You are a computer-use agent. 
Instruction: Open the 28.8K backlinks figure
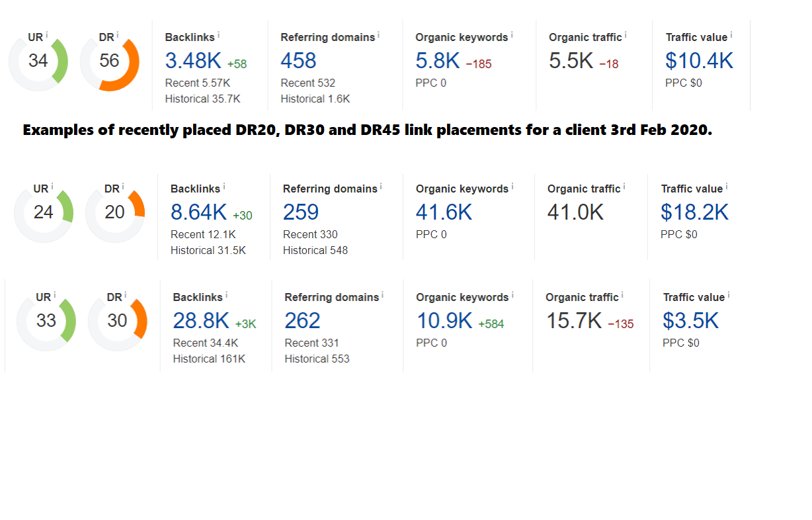click(201, 321)
